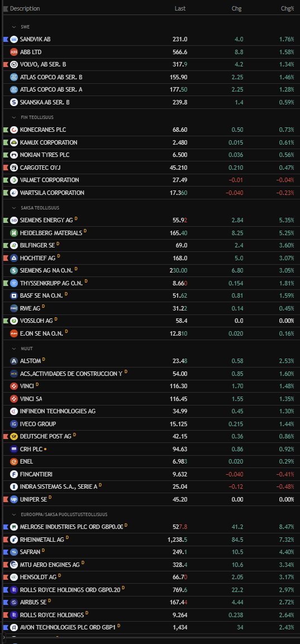Click the Sandvik AB company logo icon
Screen dimensions: 300x644
point(13,40)
